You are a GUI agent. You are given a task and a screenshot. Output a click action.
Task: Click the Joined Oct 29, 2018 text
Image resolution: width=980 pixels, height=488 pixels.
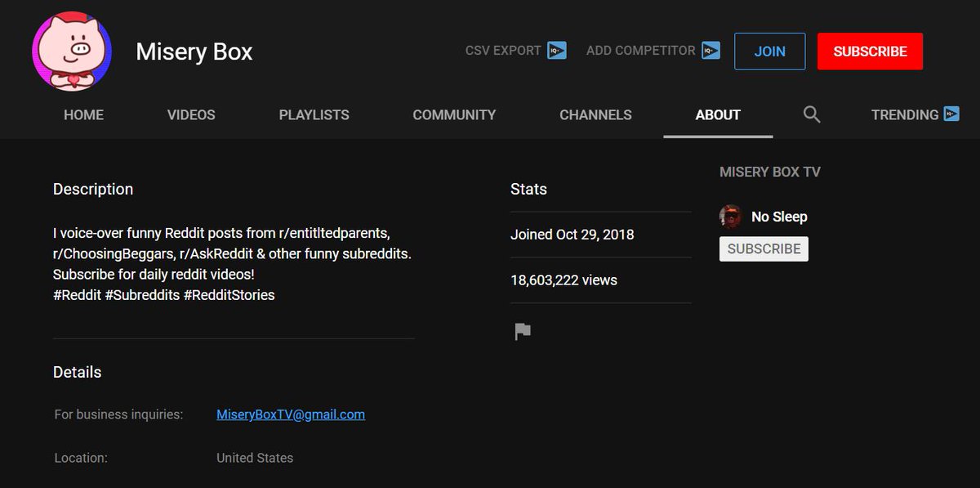[572, 235]
